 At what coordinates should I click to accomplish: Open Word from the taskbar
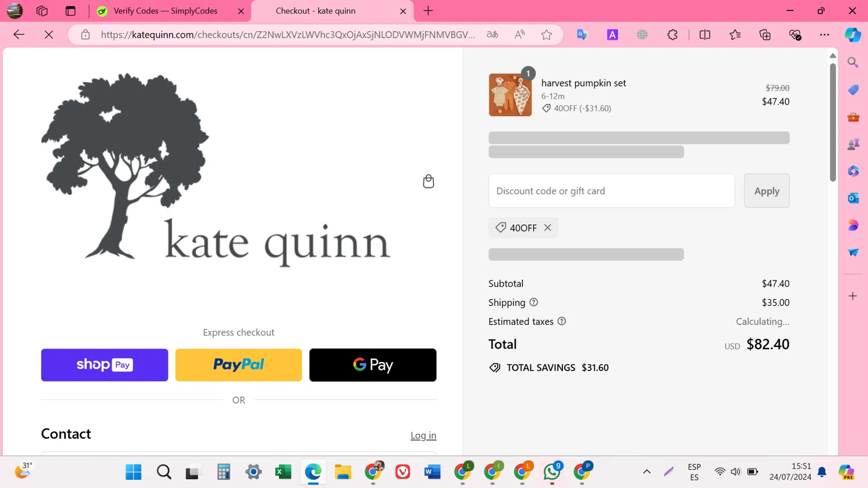[x=432, y=472]
